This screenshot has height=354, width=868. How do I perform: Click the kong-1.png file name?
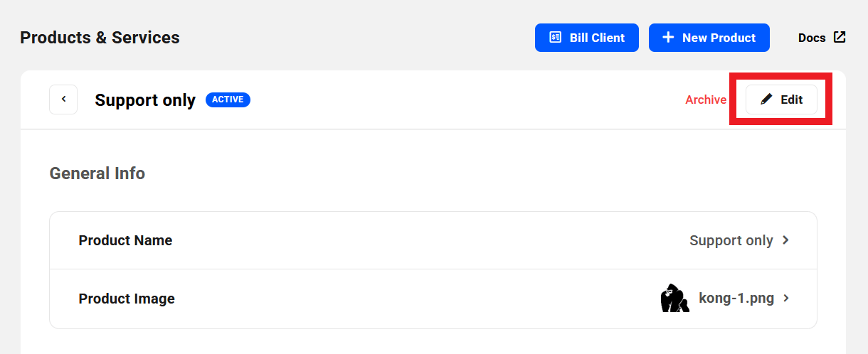point(736,299)
